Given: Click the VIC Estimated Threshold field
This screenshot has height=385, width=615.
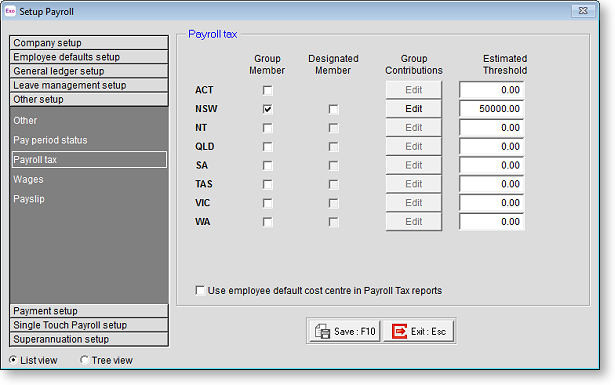Looking at the screenshot, I should 491,203.
